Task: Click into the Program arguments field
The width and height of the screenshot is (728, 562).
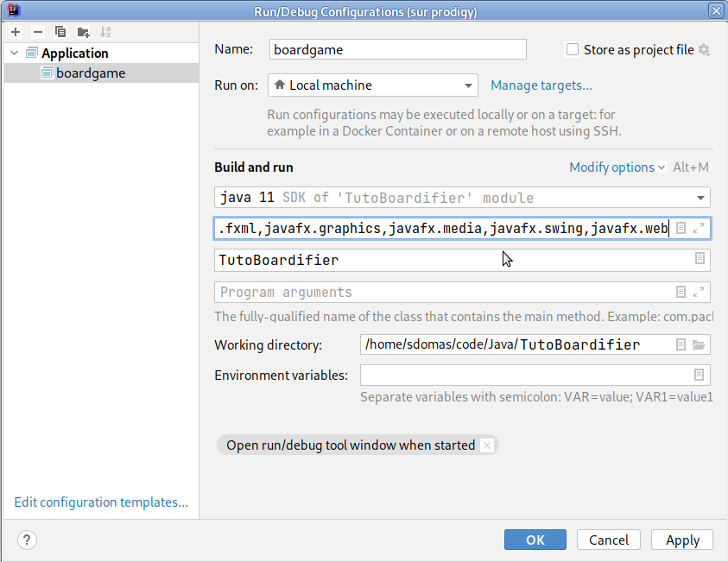Action: 440,293
